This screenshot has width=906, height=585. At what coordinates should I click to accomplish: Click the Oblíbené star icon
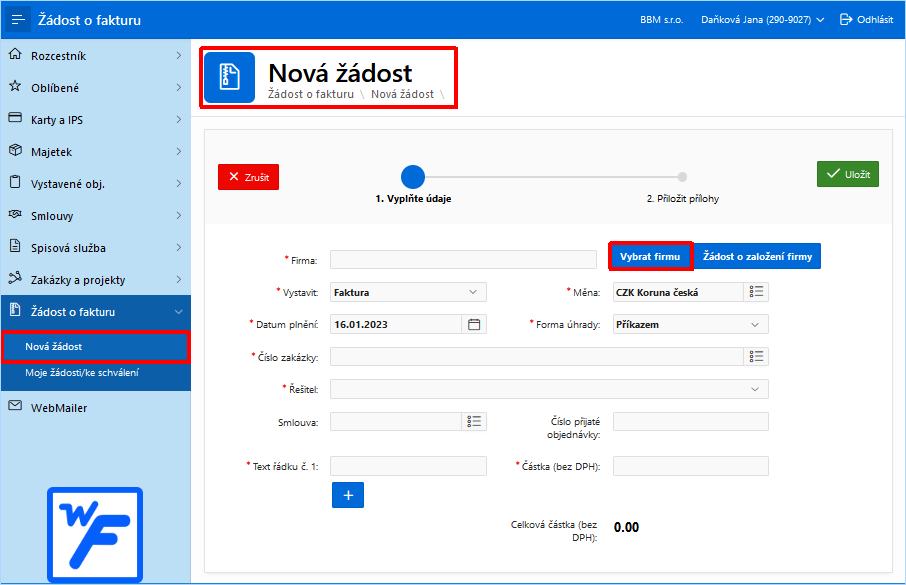[x=15, y=87]
